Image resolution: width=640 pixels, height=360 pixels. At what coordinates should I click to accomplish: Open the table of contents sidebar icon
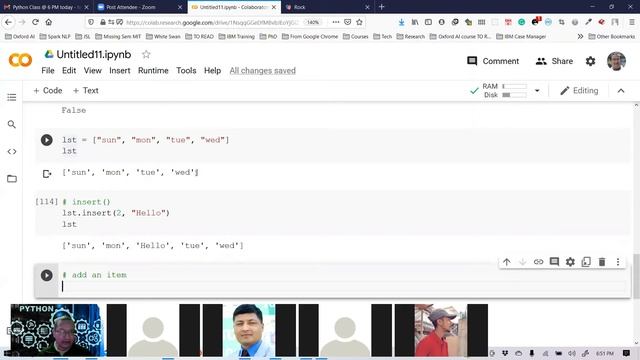point(11,97)
